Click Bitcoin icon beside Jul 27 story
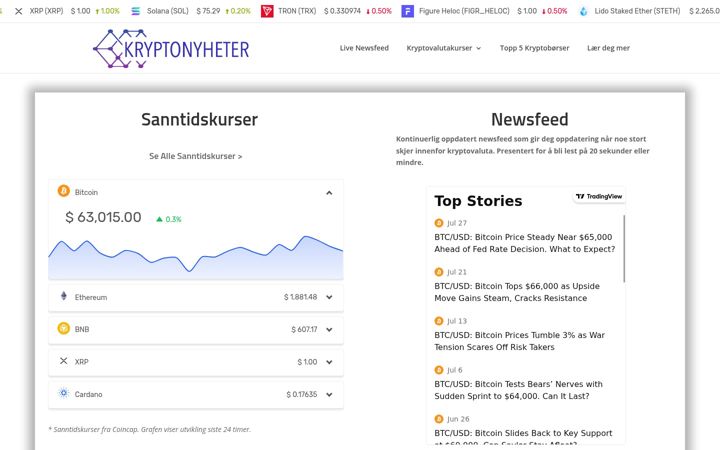The height and width of the screenshot is (450, 720). tap(439, 223)
